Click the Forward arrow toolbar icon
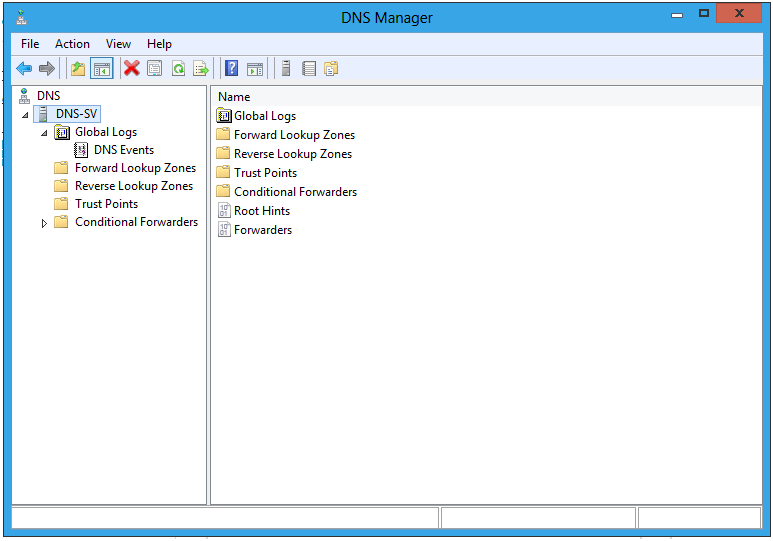 point(46,69)
